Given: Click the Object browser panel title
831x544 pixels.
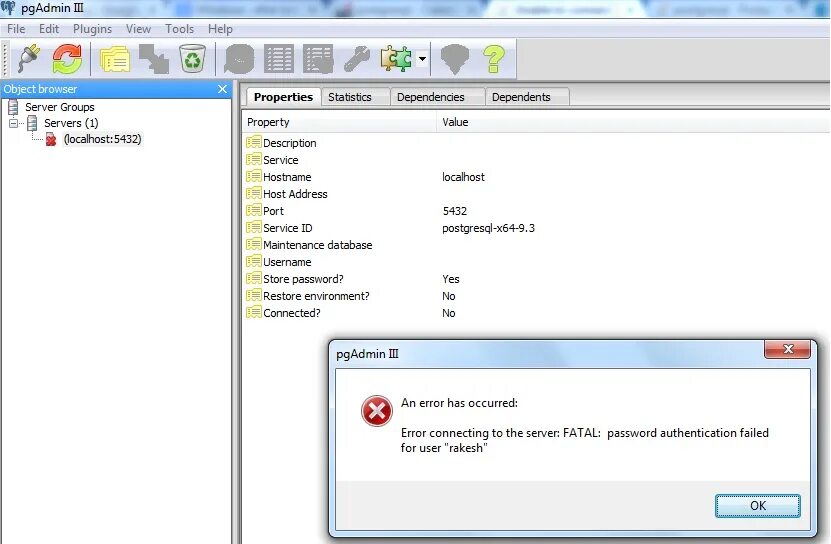Looking at the screenshot, I should pos(40,89).
